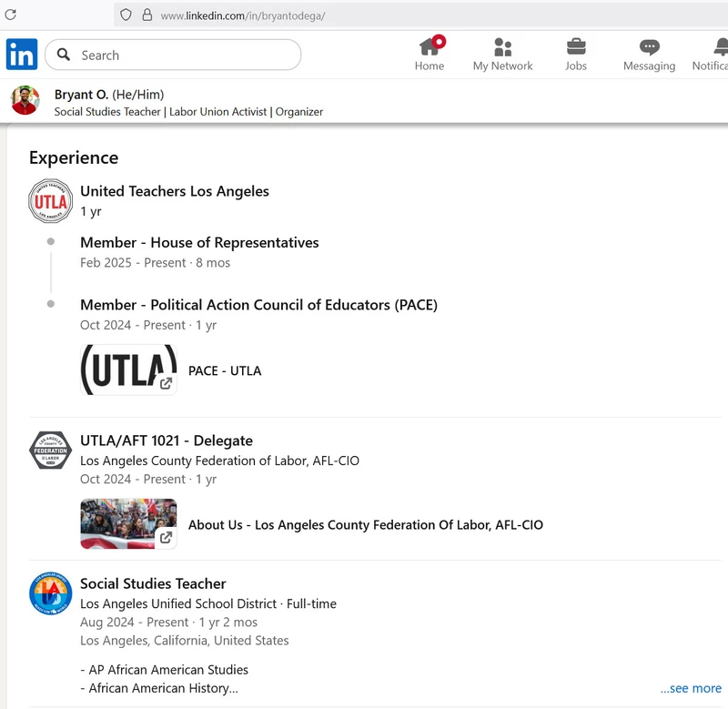Open My Network icon

tap(502, 46)
